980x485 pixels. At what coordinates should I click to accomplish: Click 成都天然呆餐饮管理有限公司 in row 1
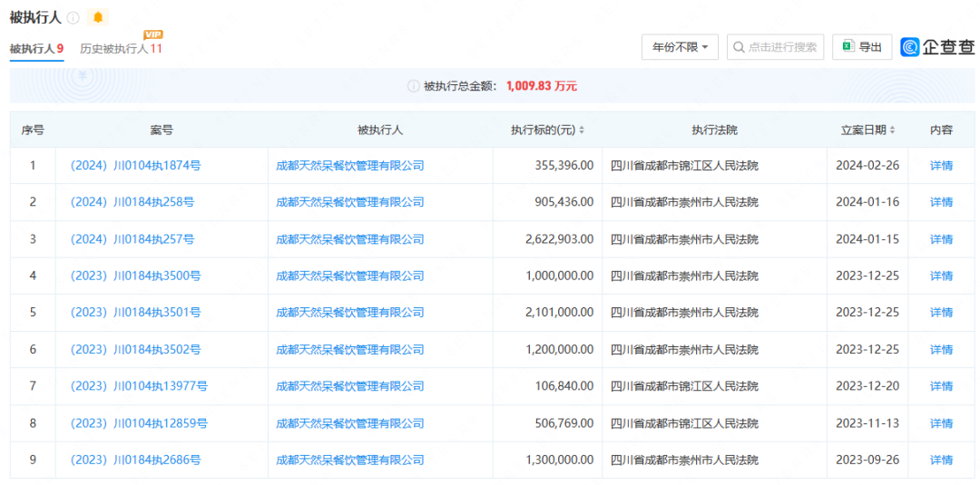pyautogui.click(x=350, y=165)
